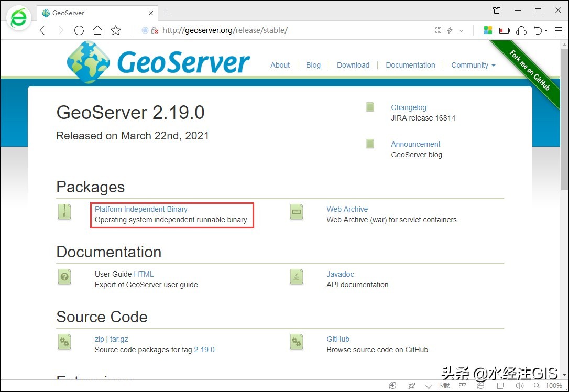Image resolution: width=569 pixels, height=392 pixels.
Task: Open the Javadoc link
Action: tap(340, 275)
